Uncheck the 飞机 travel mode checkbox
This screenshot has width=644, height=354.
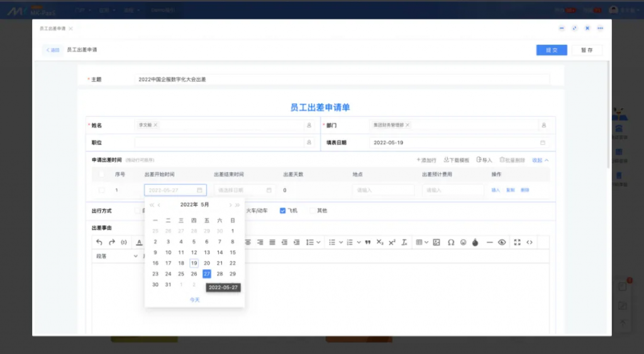[x=283, y=211]
